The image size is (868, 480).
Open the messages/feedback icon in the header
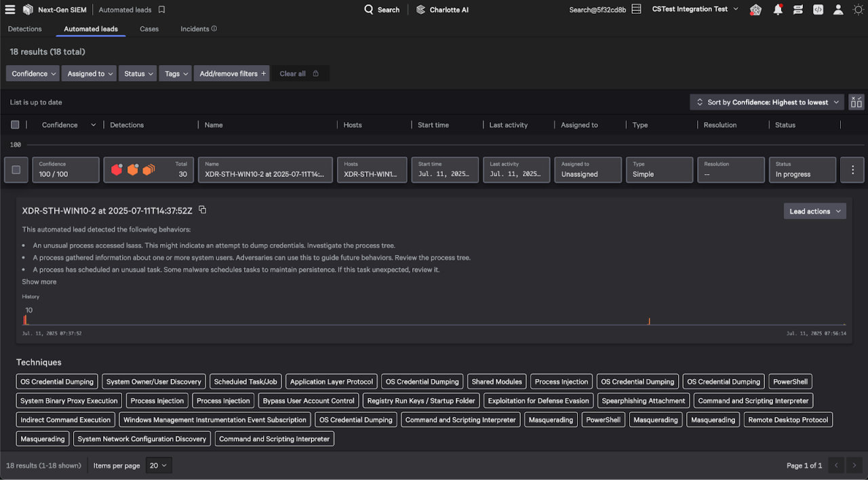coord(797,9)
